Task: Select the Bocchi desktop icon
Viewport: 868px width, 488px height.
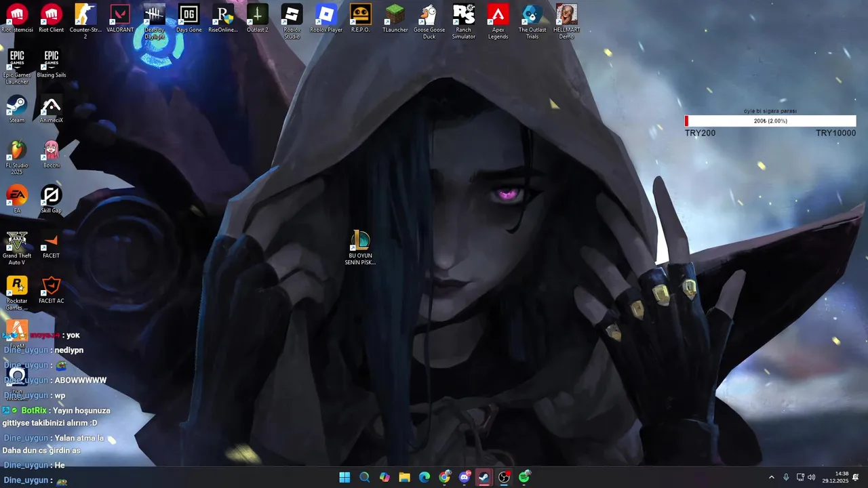Action: tap(51, 155)
